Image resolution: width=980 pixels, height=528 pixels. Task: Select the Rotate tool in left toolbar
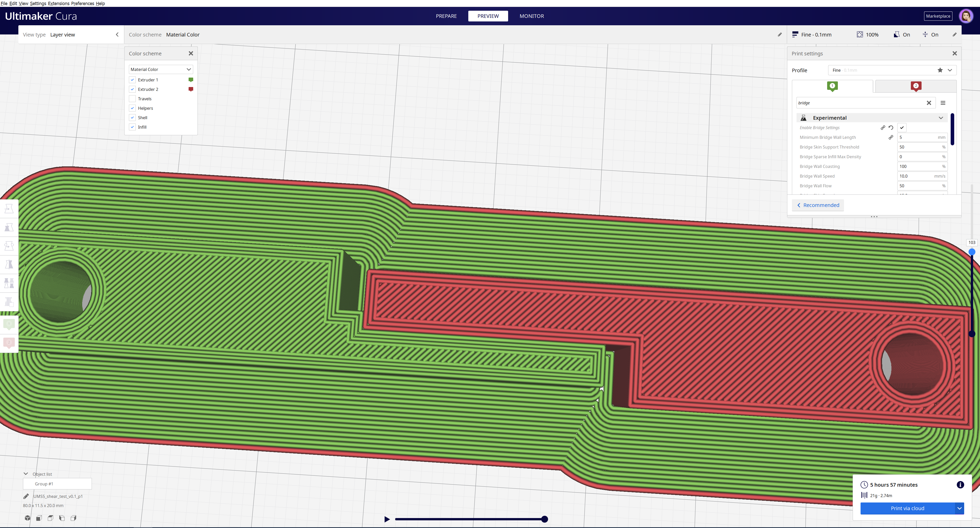point(9,246)
